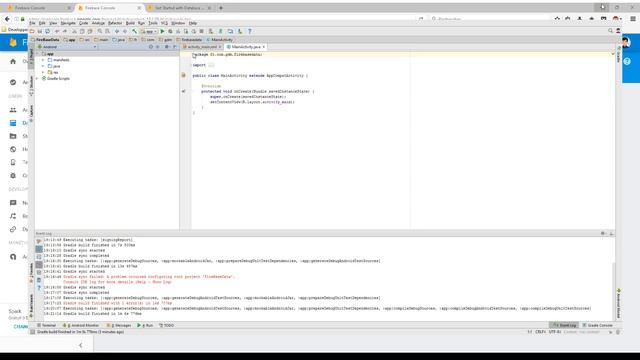Click the Project panel settings gear icon

tap(167, 47)
